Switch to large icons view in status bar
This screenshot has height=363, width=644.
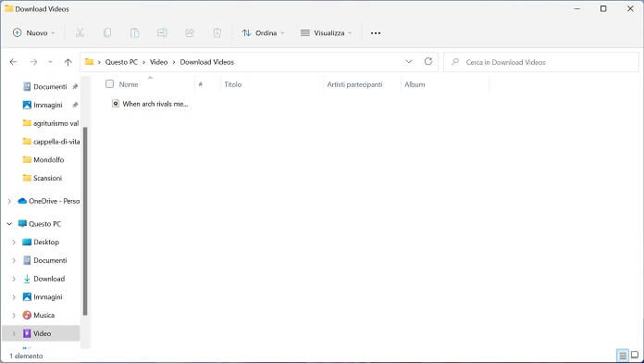635,356
